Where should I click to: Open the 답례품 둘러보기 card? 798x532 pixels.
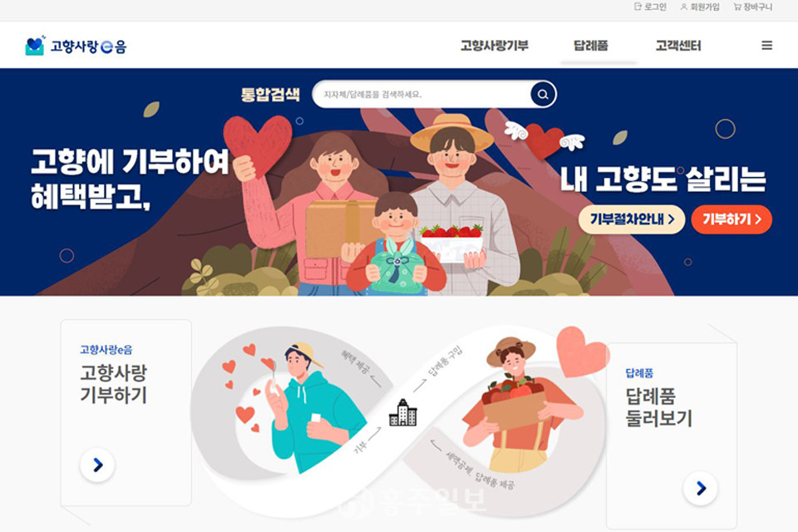point(672,436)
